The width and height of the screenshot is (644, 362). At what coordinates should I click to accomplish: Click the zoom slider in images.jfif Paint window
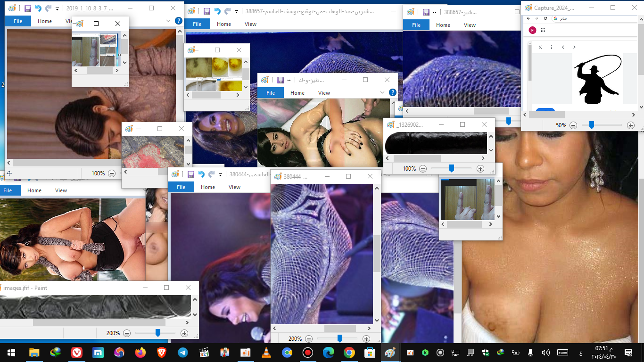point(158,333)
